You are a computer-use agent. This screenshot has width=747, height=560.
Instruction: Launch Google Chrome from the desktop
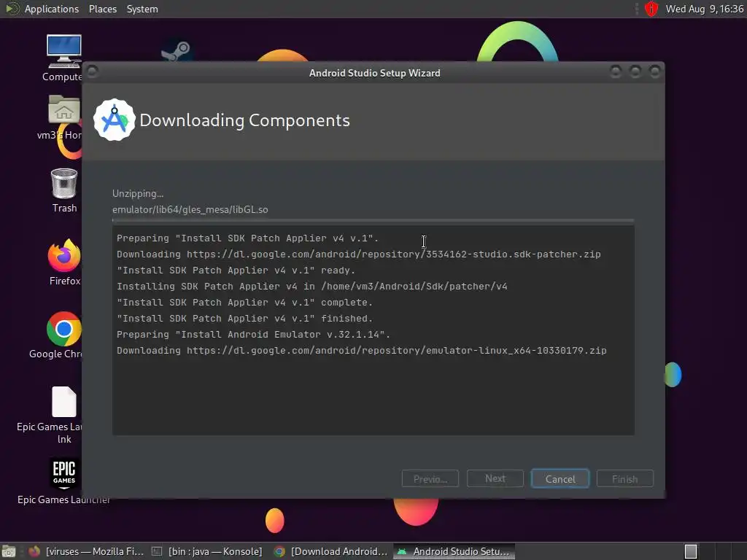64,329
